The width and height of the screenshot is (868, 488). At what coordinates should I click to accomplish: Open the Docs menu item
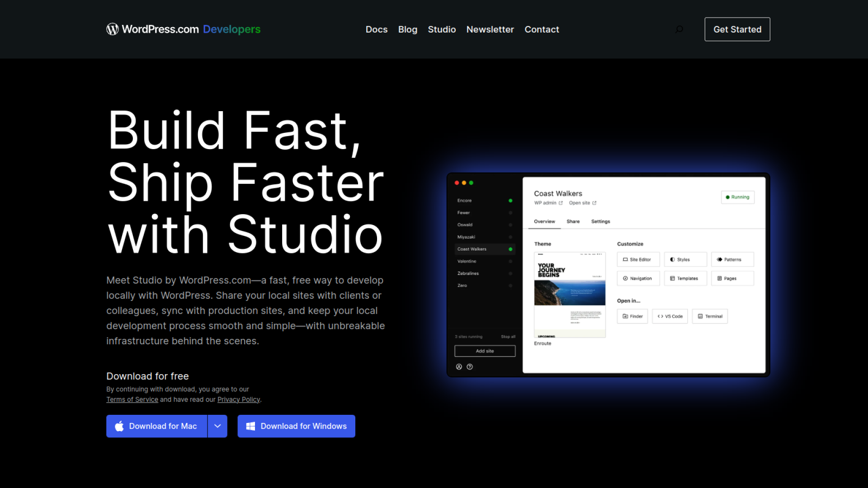pos(376,29)
